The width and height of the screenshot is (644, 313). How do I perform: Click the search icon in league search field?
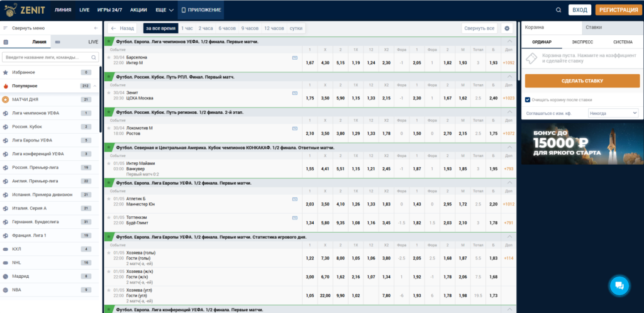click(94, 57)
